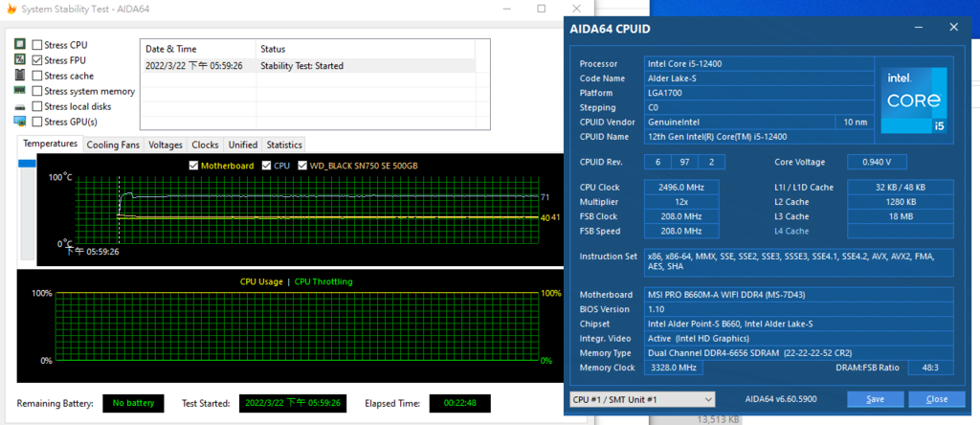Switch to the Unified tab

(x=243, y=145)
